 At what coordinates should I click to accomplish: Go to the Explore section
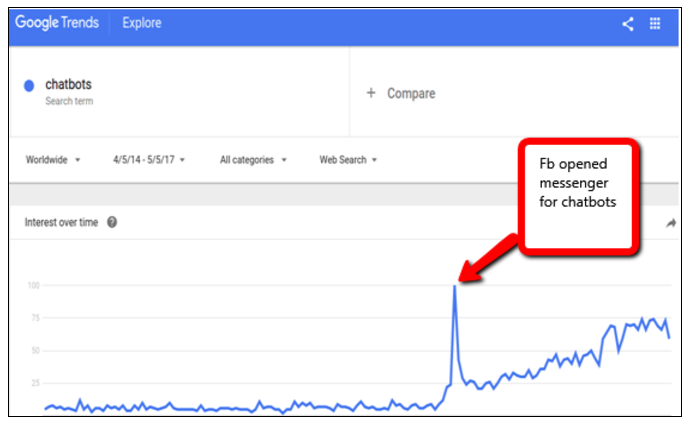pyautogui.click(x=142, y=23)
